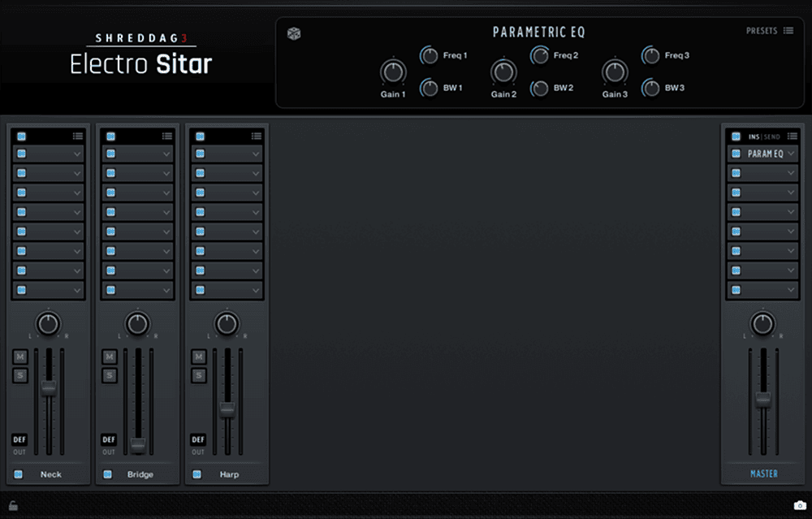Click the DEF button on the Neck channel
Screen dimensions: 812x519
19,439
